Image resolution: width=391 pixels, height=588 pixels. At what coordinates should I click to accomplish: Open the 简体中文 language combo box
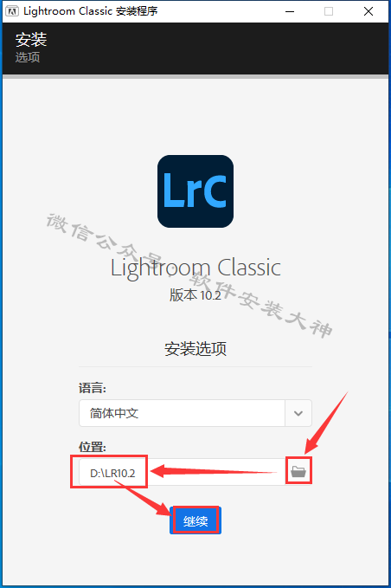coord(195,413)
